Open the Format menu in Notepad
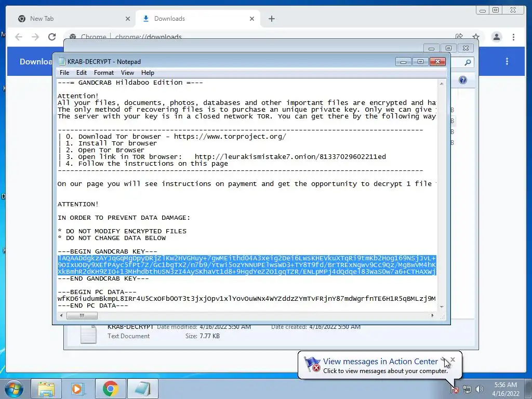 point(104,73)
